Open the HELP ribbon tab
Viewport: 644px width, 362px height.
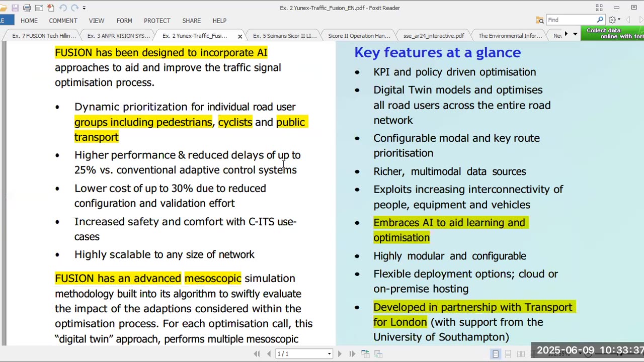pyautogui.click(x=219, y=21)
